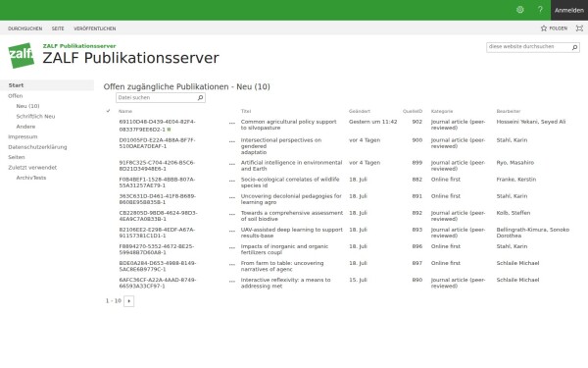Image resolution: width=588 pixels, height=368 pixels.
Task: Open the Impressum link
Action: [23, 136]
